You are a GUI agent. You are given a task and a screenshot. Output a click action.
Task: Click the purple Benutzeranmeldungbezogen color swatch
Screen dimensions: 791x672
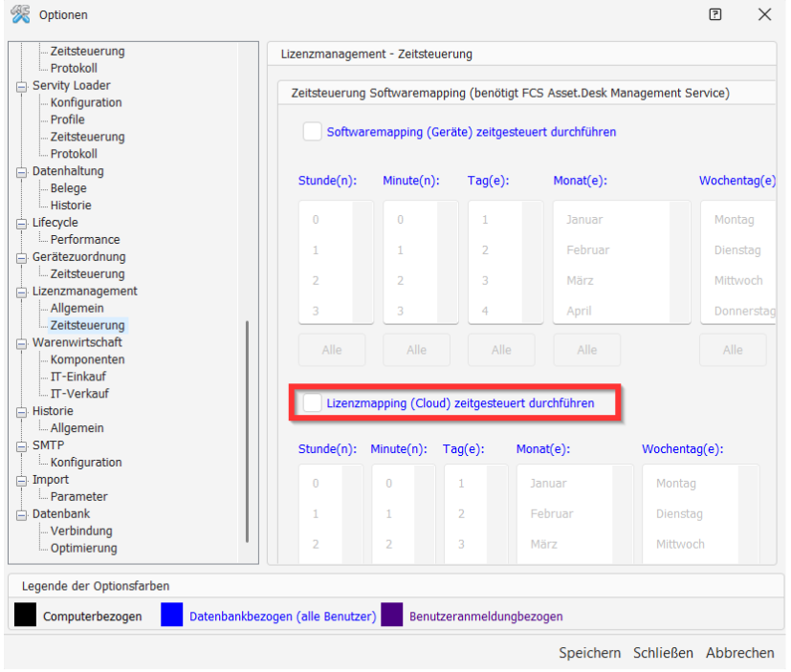(x=391, y=615)
